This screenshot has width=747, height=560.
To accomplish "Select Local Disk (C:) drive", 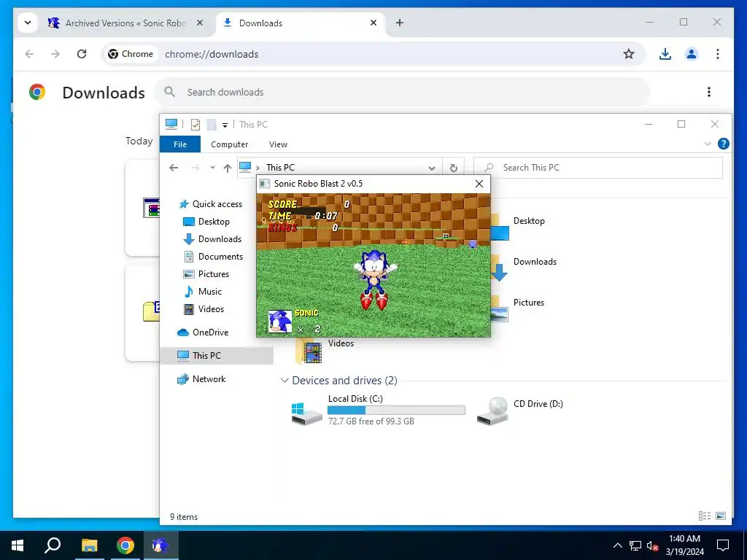I will coord(379,410).
